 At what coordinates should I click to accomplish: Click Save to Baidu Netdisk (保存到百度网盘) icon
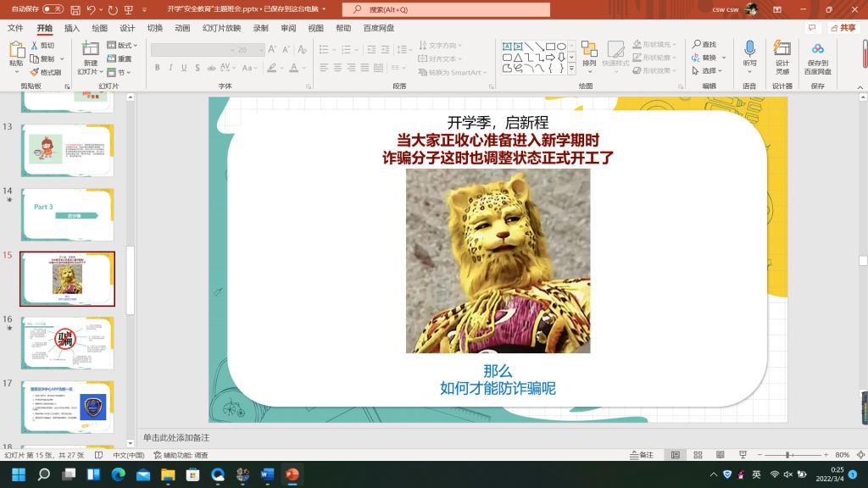(x=818, y=54)
